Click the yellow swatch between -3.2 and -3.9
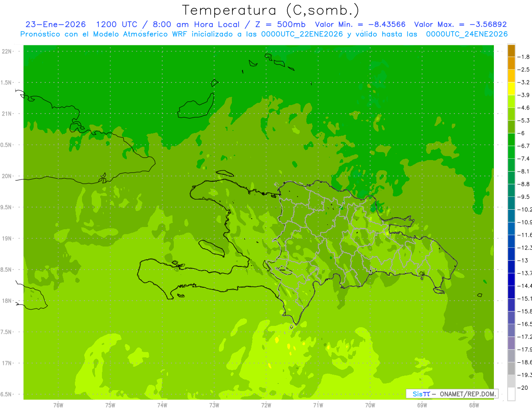 [511, 89]
